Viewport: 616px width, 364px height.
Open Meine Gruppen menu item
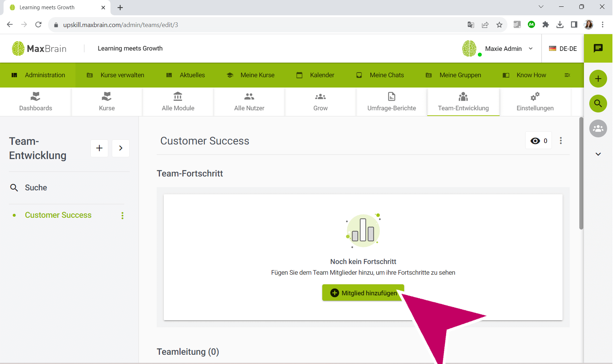click(x=453, y=75)
